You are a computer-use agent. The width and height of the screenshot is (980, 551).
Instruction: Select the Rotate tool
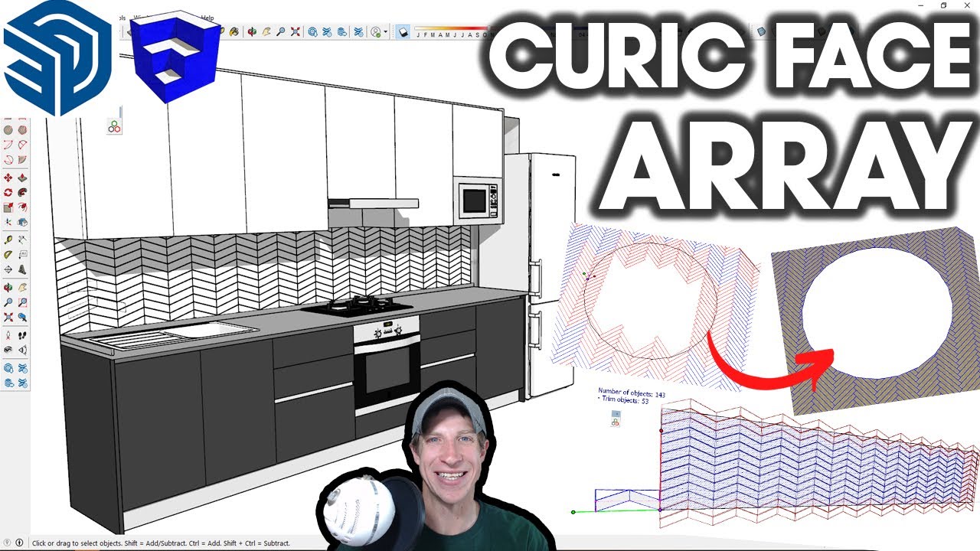pos(8,193)
